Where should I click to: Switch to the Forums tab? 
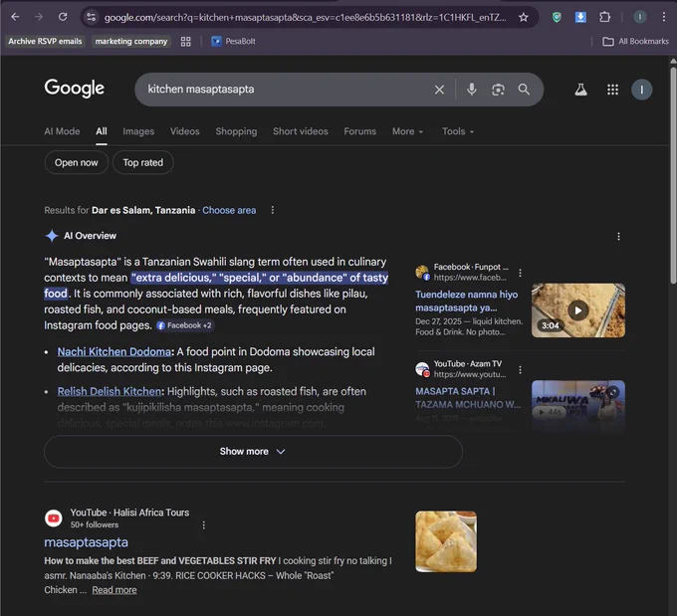pyautogui.click(x=360, y=131)
